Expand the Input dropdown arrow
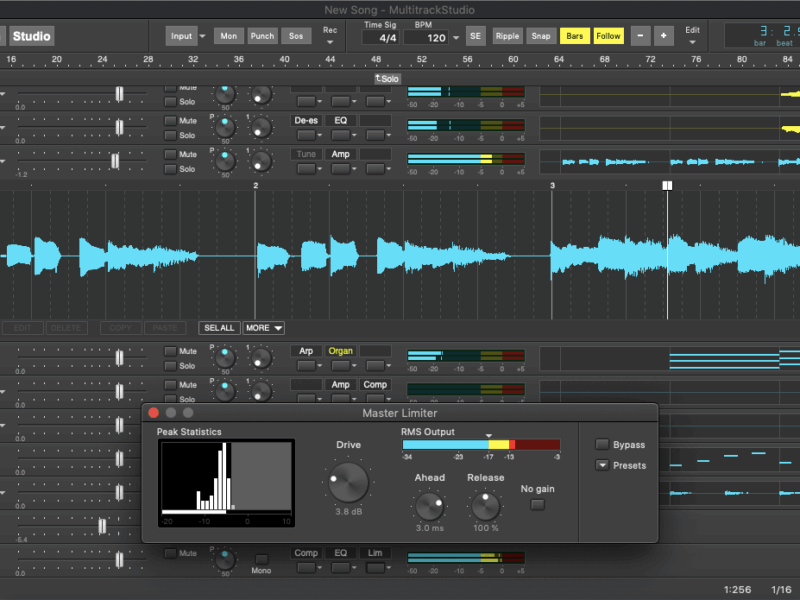The image size is (800, 600). 203,36
